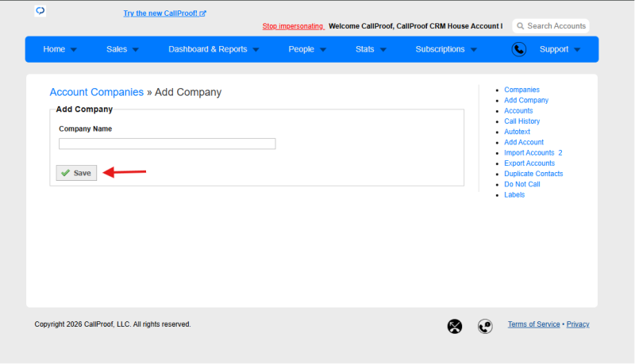The width and height of the screenshot is (635, 364).
Task: Open Call History sidebar link
Action: point(521,121)
